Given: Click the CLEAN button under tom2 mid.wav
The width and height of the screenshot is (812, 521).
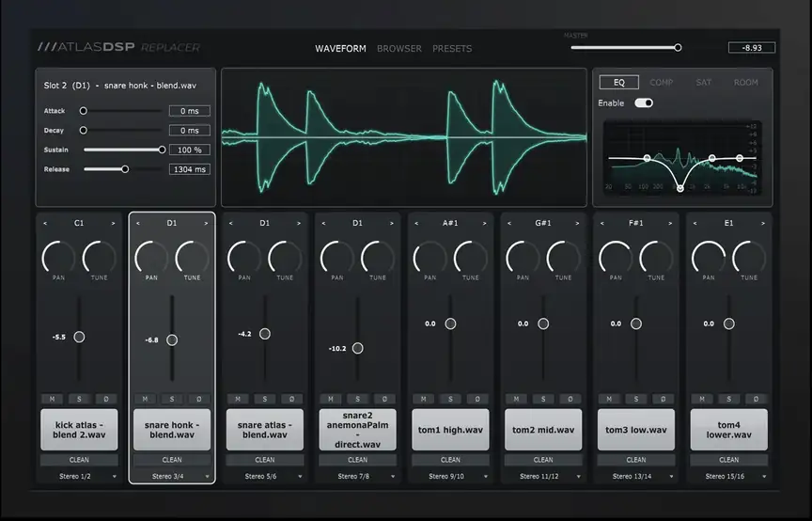Looking at the screenshot, I should coord(543,460).
